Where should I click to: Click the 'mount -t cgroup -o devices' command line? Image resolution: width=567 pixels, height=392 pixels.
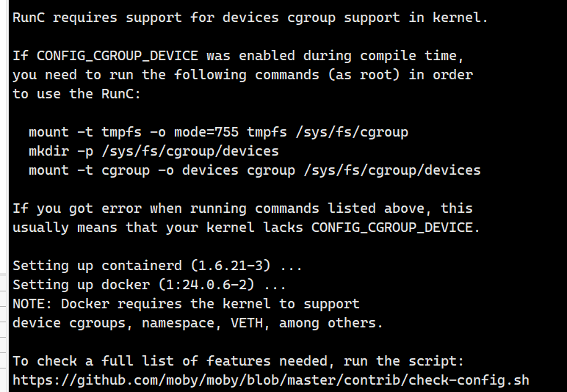coord(254,170)
